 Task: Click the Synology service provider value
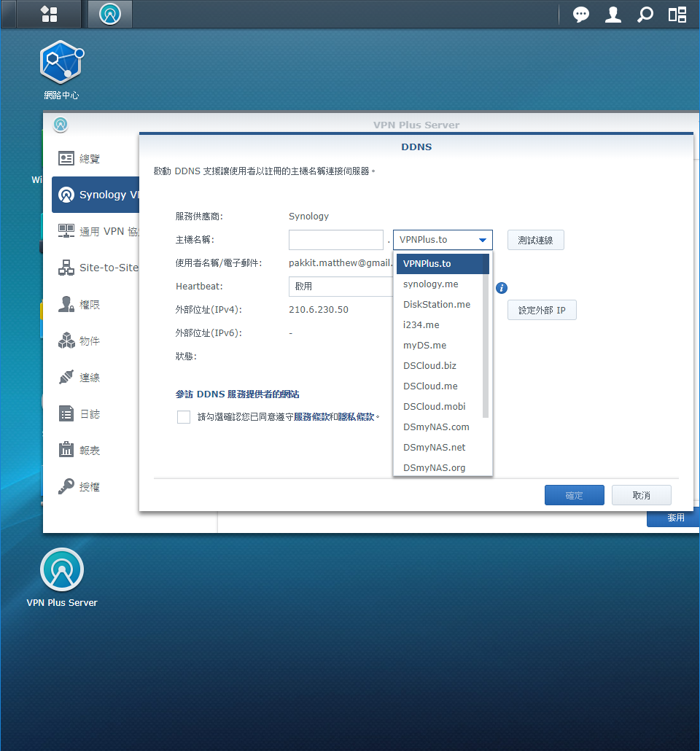point(308,217)
